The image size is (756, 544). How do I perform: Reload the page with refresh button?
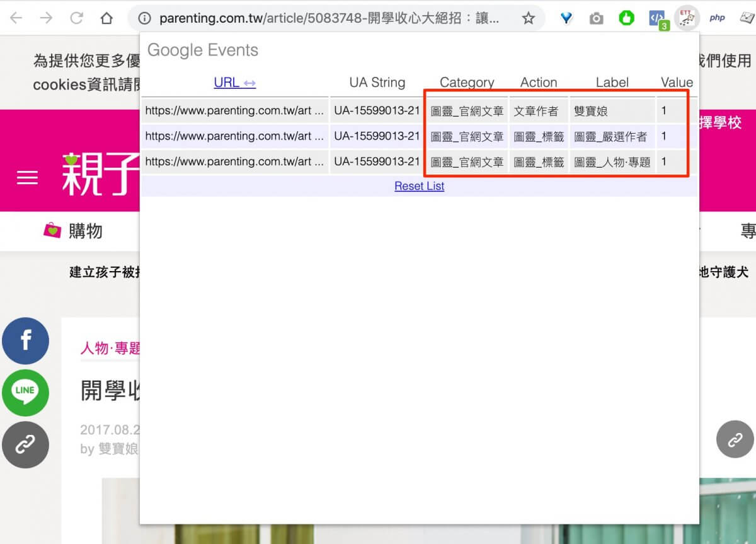[x=76, y=18]
